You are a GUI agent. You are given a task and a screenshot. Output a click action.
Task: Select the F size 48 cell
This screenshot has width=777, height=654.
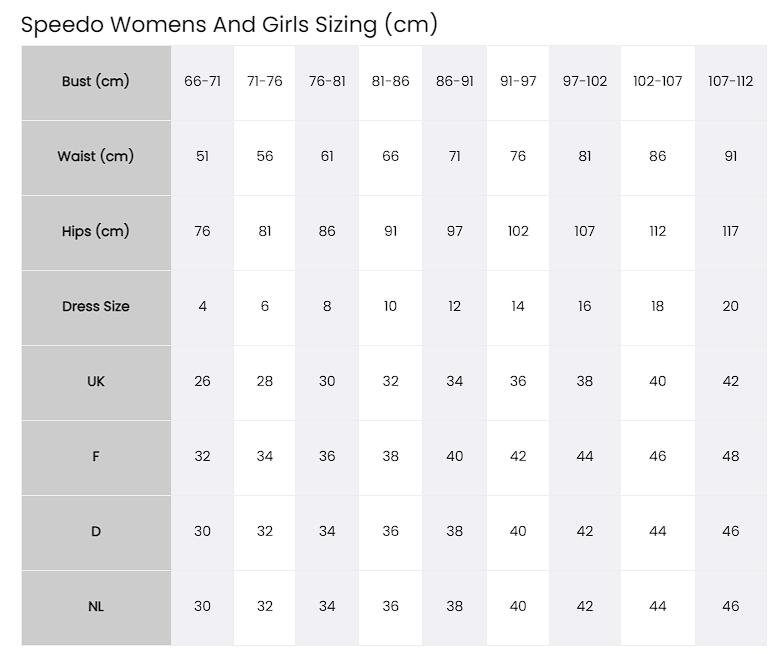pos(731,458)
